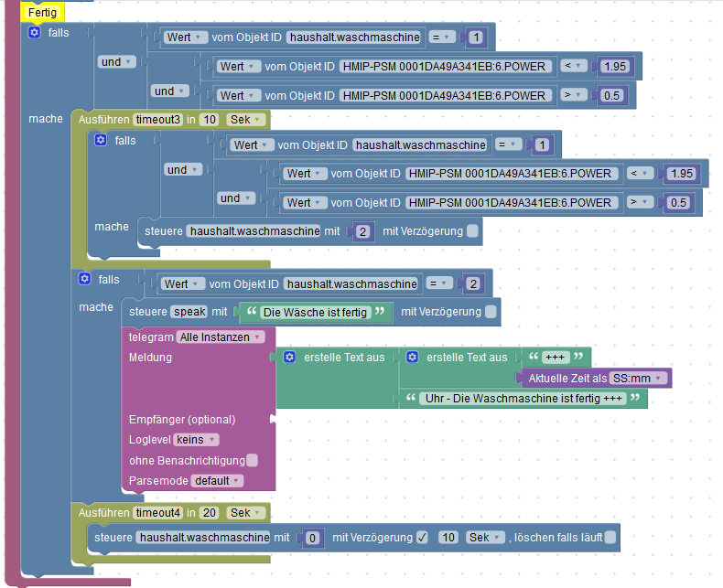Image resolution: width=723 pixels, height=588 pixels.
Task: Open SS:mm time format dropdown
Action: (x=638, y=379)
